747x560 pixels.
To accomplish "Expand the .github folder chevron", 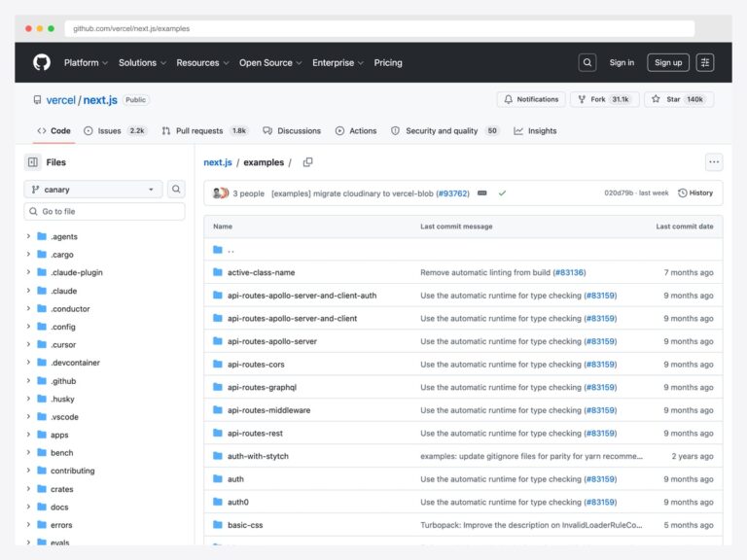I will click(28, 380).
